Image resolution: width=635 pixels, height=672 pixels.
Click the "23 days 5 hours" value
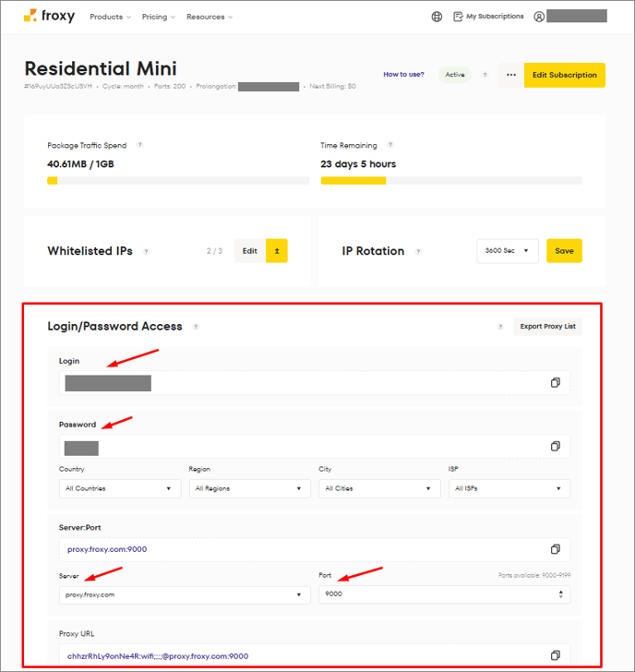358,164
